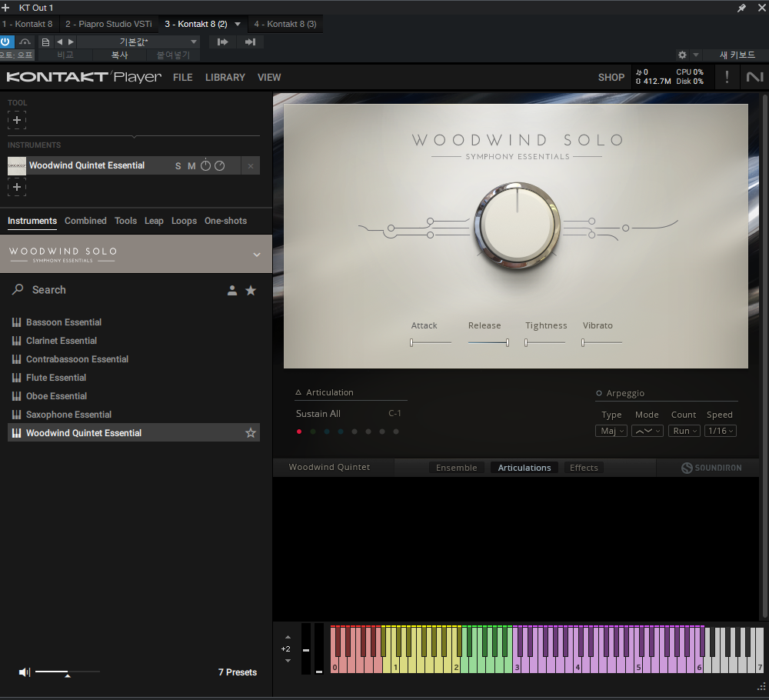Click the tune knob icon in instrument header
Screen dimensions: 769x700
205,166
